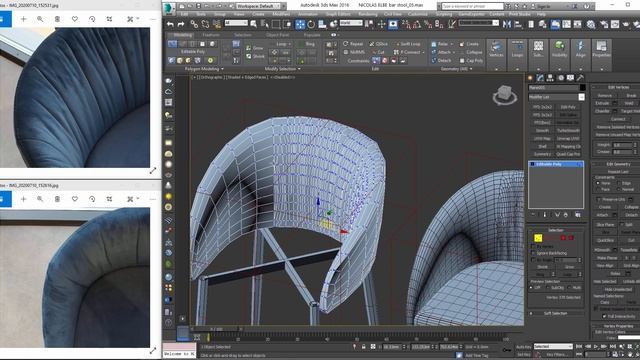Switch to the Freeform ribbon tab

pyautogui.click(x=211, y=35)
